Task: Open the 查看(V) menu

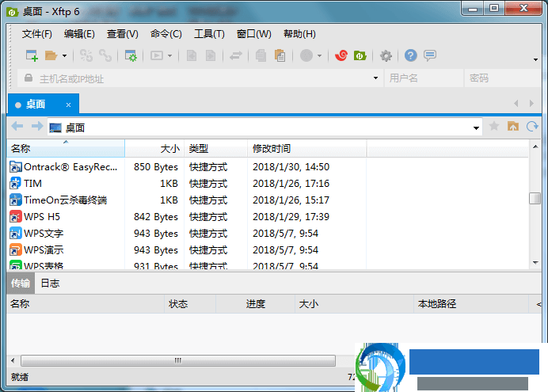Action: click(122, 34)
